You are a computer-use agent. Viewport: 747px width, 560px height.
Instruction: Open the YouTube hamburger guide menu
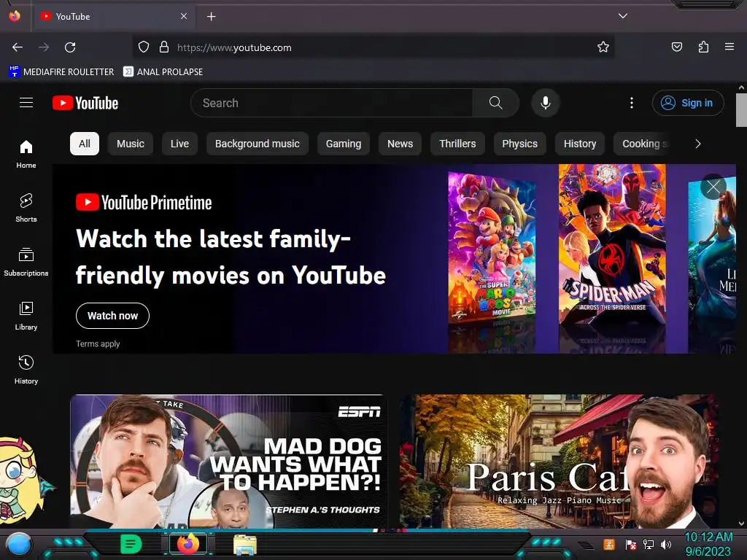coord(26,103)
